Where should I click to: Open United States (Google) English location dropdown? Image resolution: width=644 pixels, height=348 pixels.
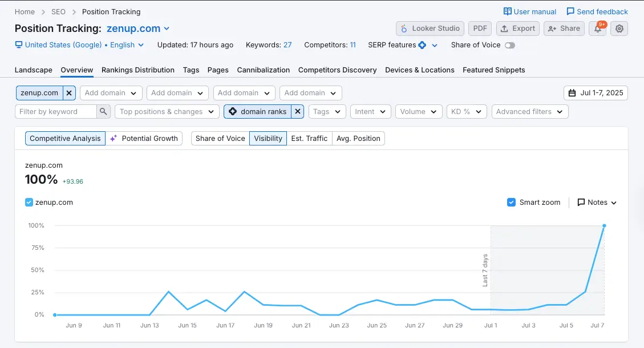pyautogui.click(x=80, y=45)
